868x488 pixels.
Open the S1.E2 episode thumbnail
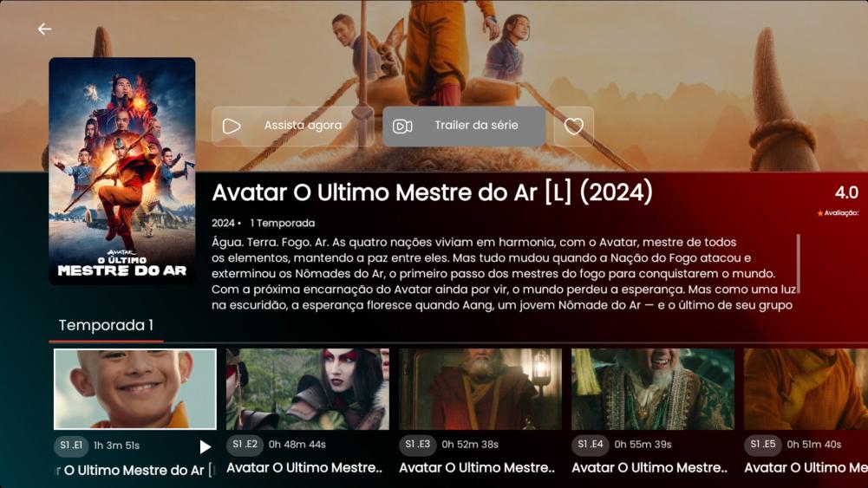coord(307,389)
